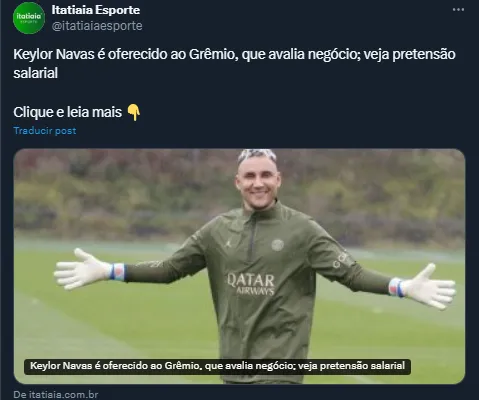Click the goalkeeper's right-side white glove
This screenshot has width=479, height=400.
point(428,286)
